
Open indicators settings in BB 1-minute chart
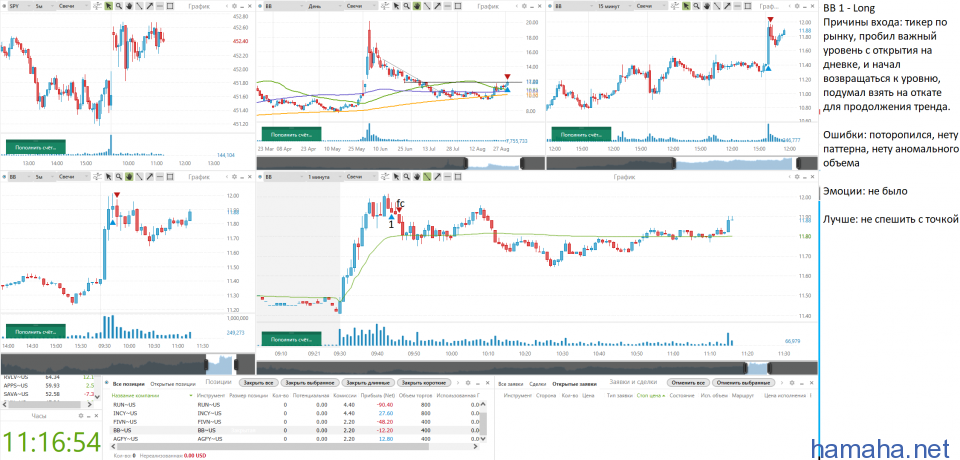385,177
